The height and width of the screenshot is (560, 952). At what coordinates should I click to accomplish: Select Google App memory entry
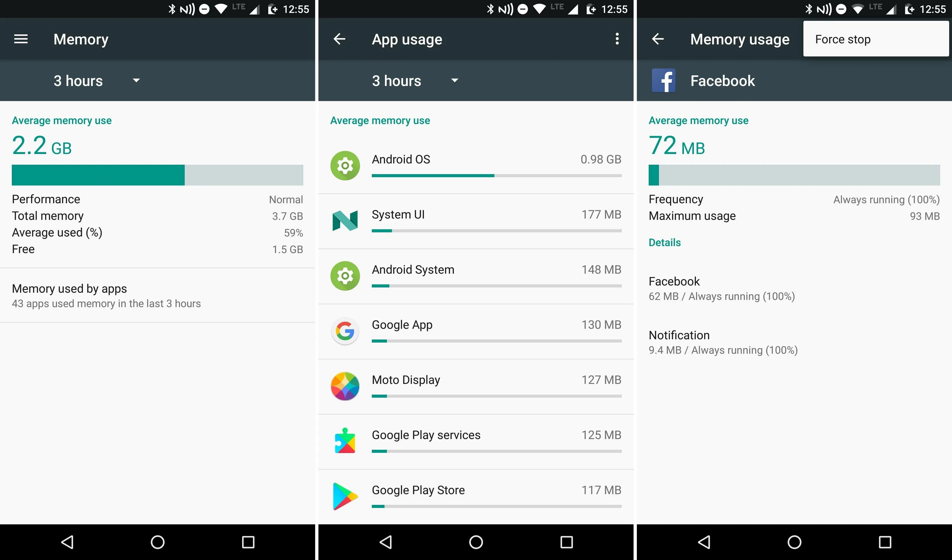coord(475,324)
